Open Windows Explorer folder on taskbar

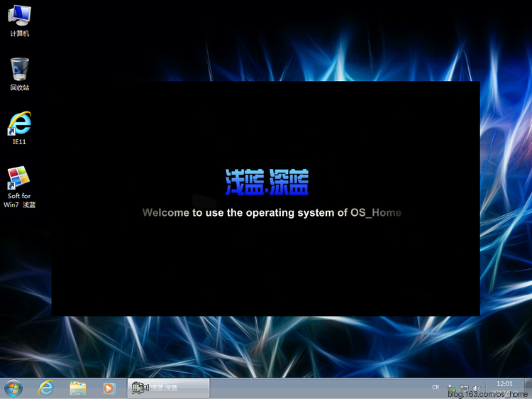pyautogui.click(x=77, y=388)
